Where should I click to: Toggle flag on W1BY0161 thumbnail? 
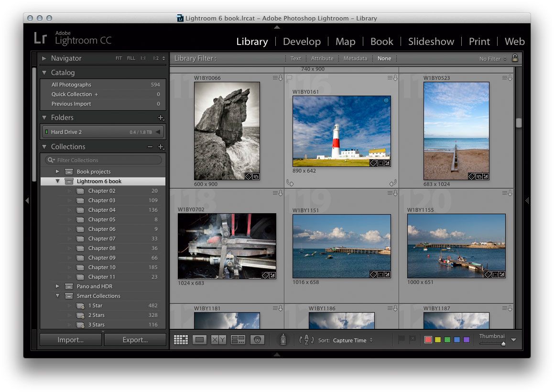point(289,78)
